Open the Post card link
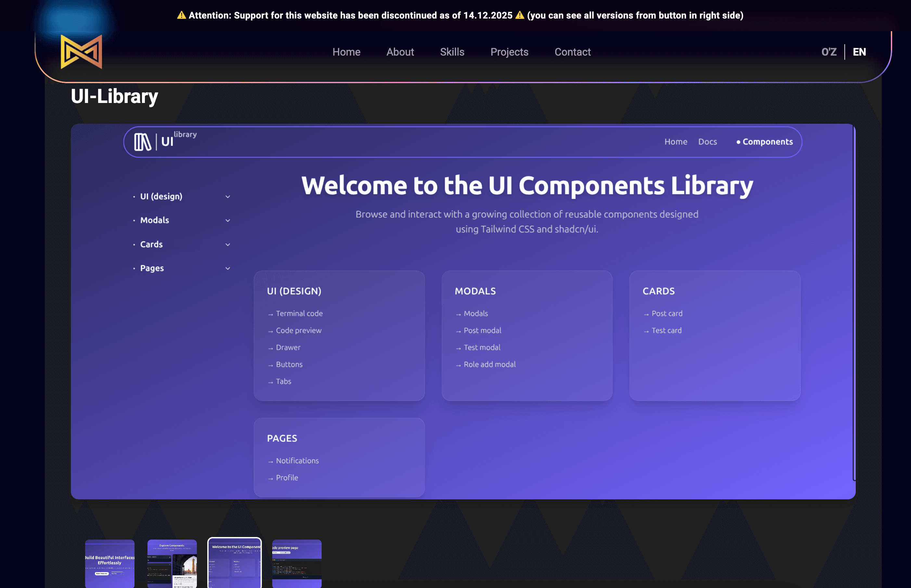Screen dimensions: 911x588 coord(667,313)
